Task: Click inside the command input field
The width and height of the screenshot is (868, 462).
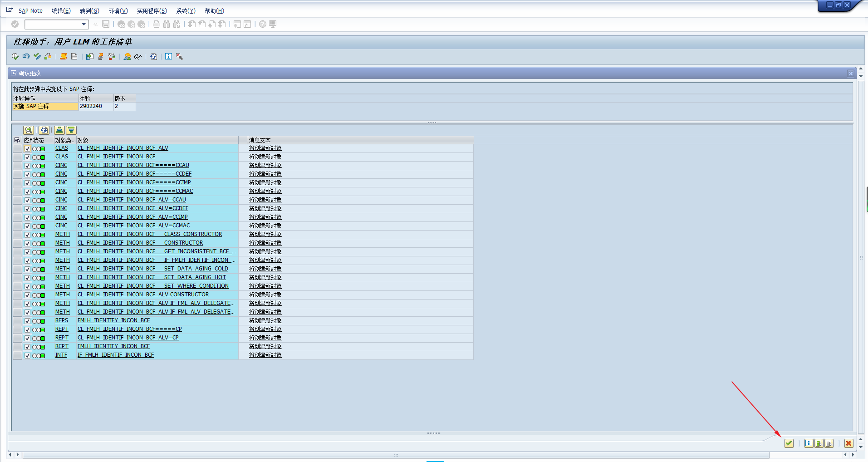Action: [x=53, y=24]
